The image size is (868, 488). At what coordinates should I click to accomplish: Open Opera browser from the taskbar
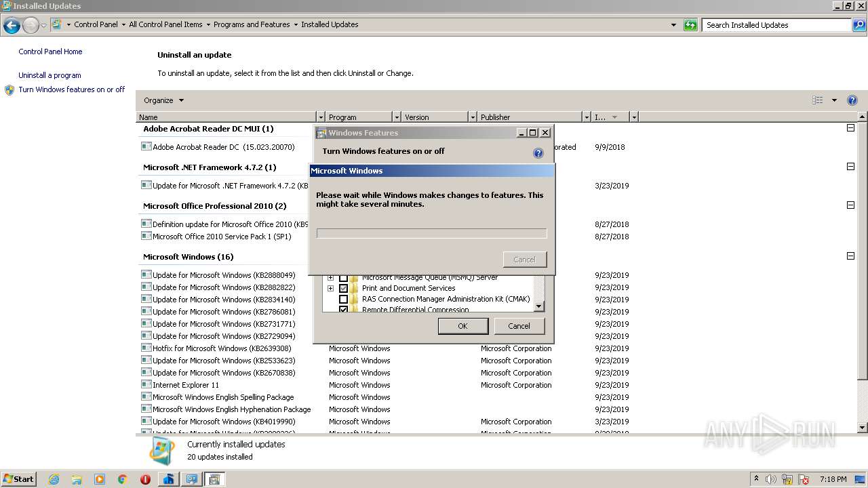[145, 479]
